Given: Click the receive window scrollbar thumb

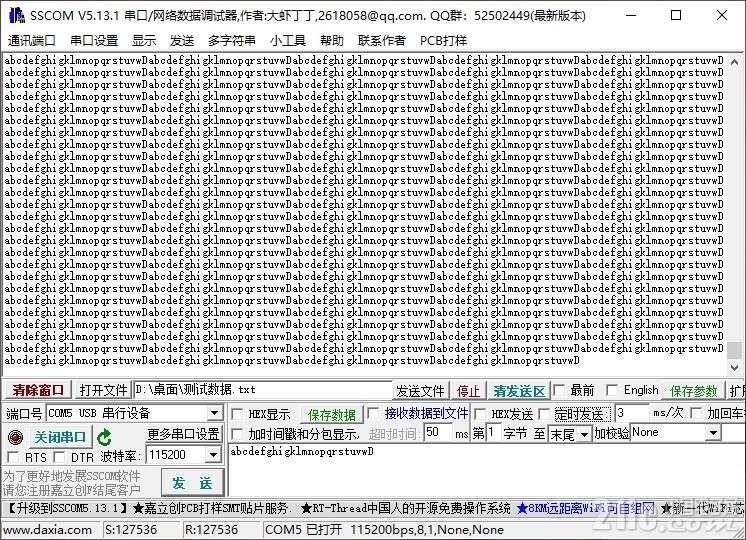Looking at the screenshot, I should [734, 350].
